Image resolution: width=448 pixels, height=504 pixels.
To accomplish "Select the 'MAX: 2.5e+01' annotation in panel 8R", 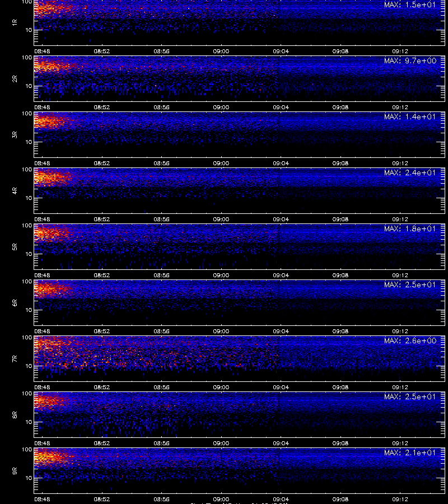I will pos(410,396).
